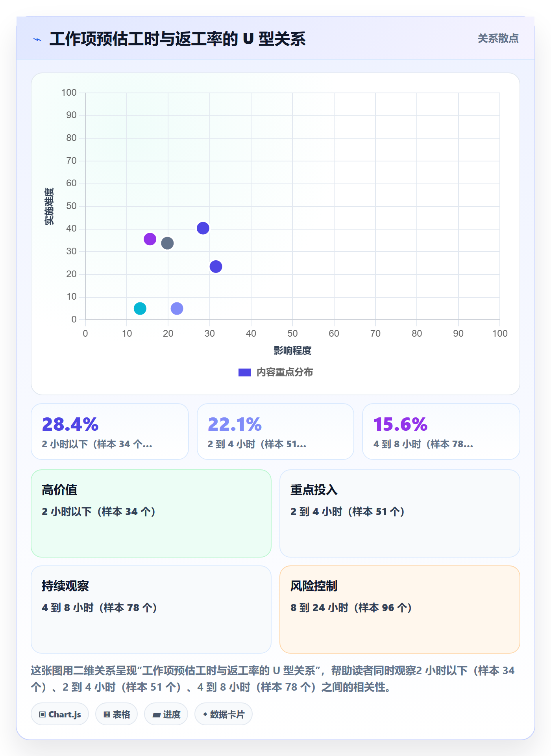Select the 高价值 quadrant card
Viewport: 551px width, 756px height.
pyautogui.click(x=151, y=513)
